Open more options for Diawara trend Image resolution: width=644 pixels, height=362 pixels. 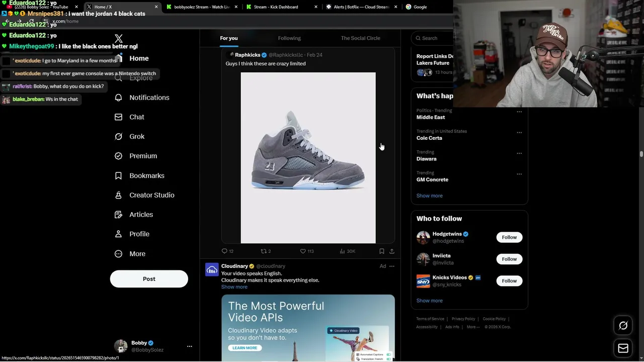coord(519,153)
